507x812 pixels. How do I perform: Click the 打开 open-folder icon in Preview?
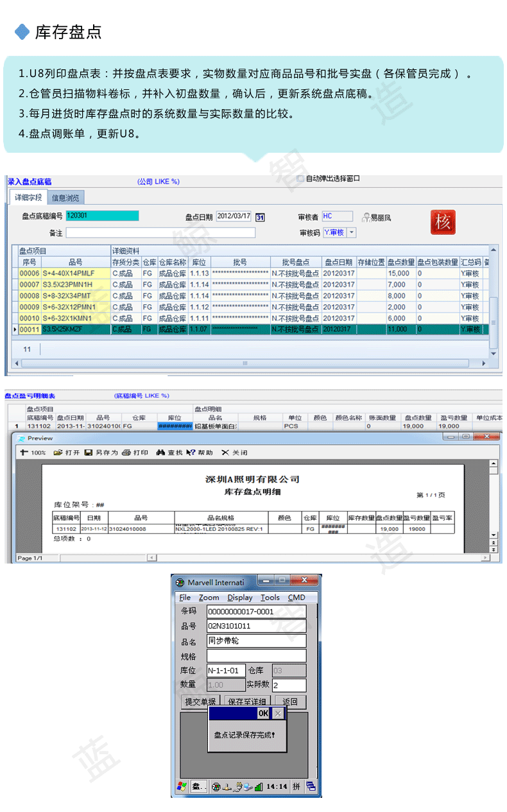(58, 453)
